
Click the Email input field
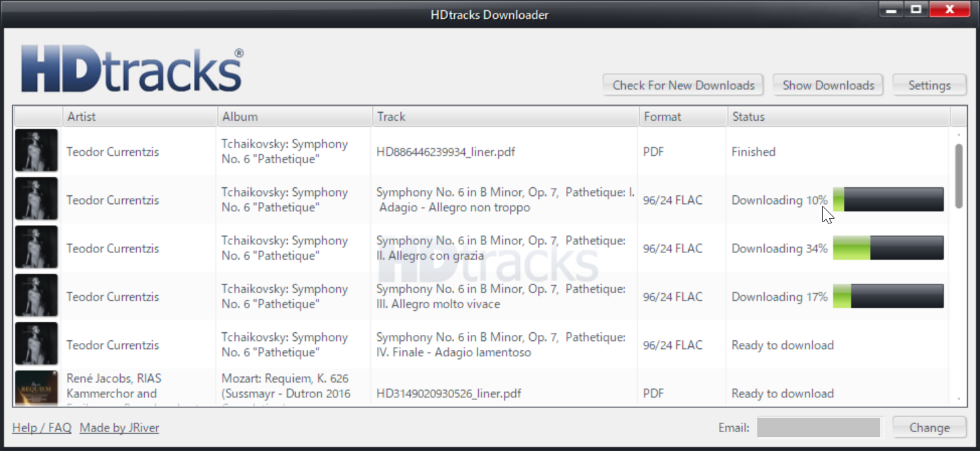818,428
